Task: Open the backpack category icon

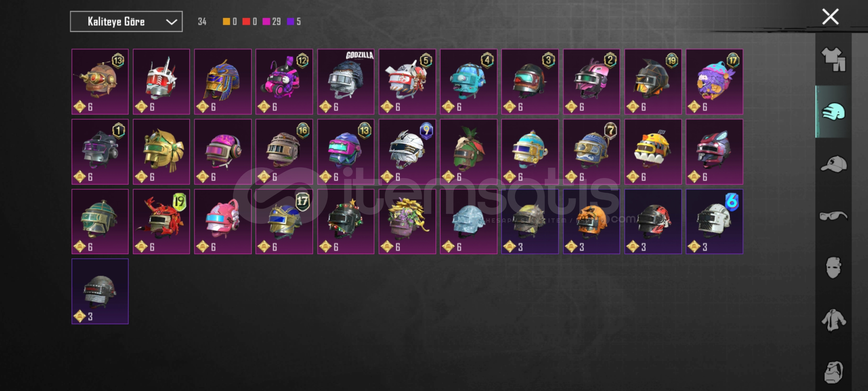Action: coord(833,372)
